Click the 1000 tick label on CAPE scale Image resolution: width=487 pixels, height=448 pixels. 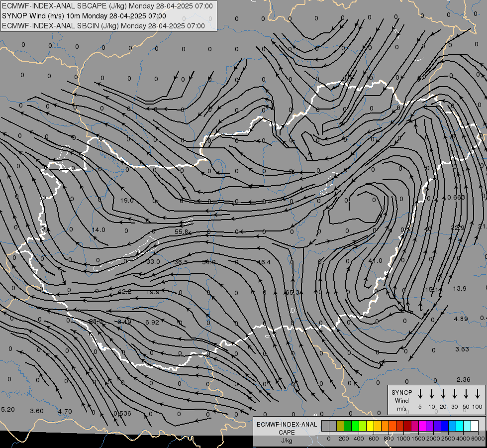click(403, 439)
